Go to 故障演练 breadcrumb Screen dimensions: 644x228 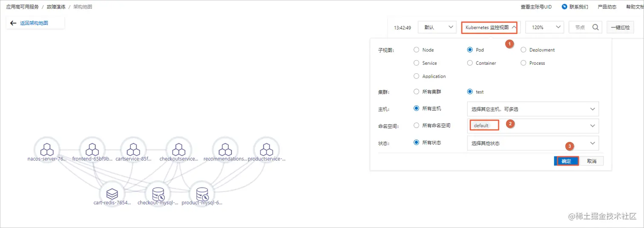(56, 7)
